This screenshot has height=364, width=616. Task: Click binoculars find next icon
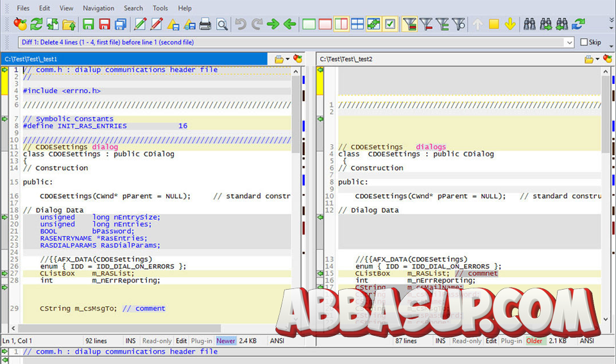click(545, 24)
